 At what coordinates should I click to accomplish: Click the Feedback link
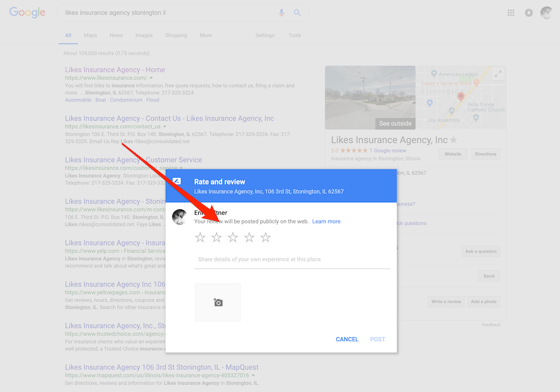pos(491,325)
